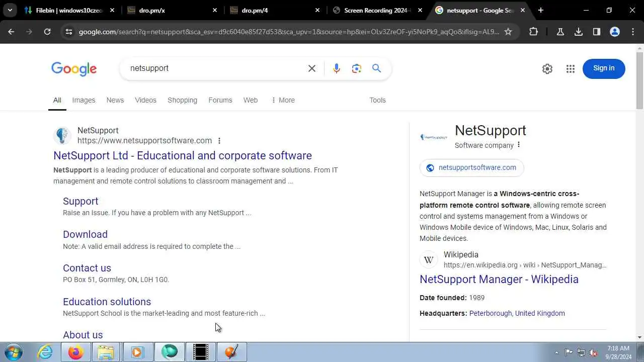Select the Shopping search filter
Screen dimensions: 644x362
tap(182, 100)
